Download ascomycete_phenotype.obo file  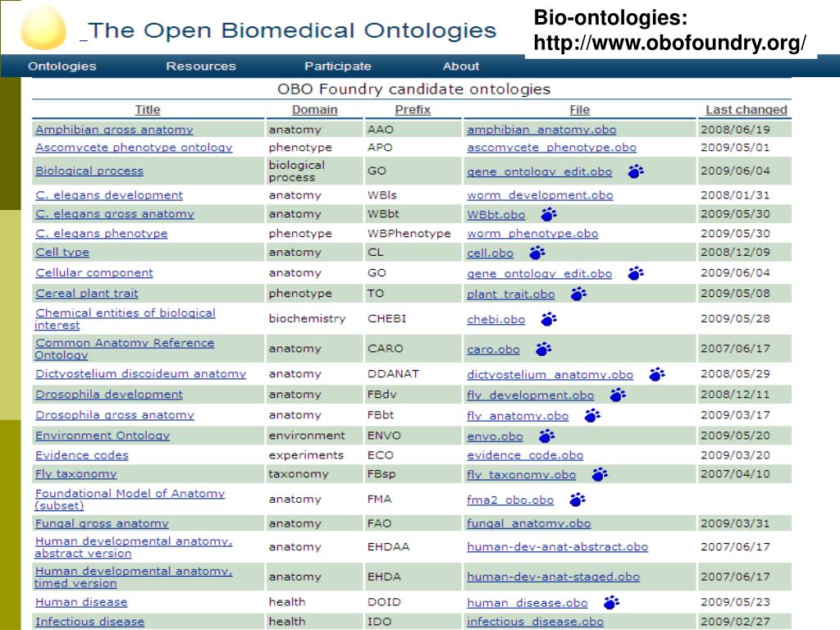coord(552,148)
